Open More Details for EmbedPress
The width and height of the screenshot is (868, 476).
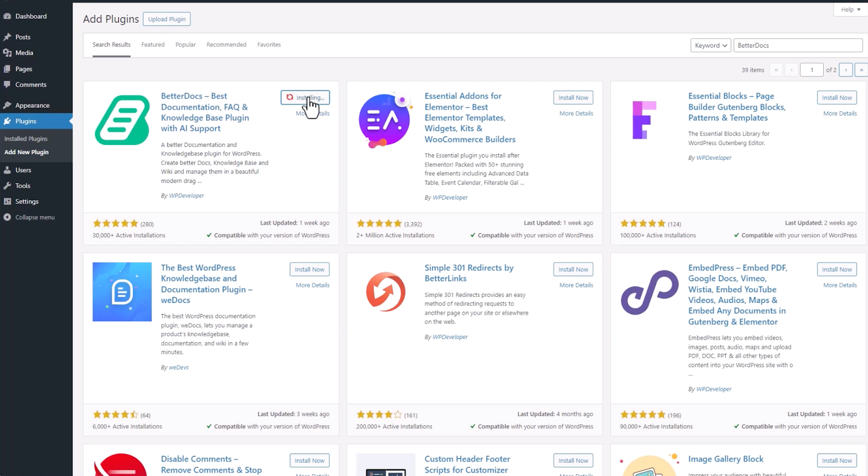pyautogui.click(x=840, y=285)
